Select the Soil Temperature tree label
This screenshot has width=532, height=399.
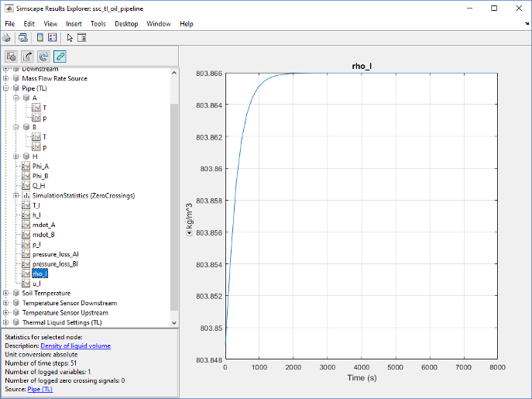coord(46,293)
